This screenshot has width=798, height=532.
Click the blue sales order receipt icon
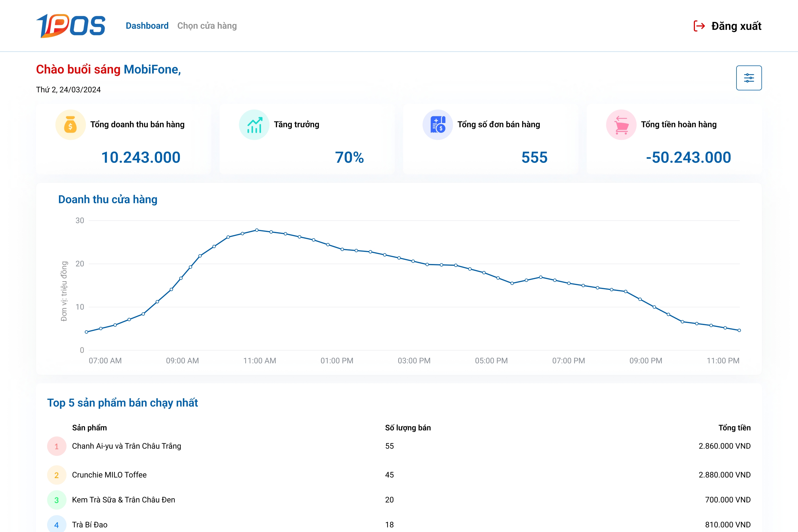[437, 124]
